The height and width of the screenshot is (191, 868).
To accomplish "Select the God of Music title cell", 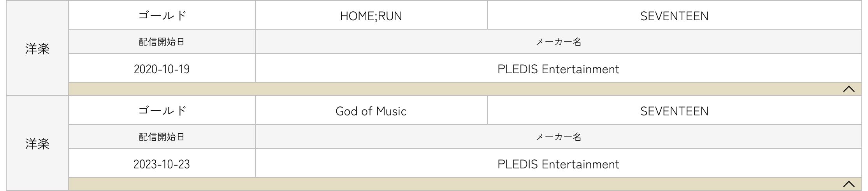I will click(x=371, y=111).
